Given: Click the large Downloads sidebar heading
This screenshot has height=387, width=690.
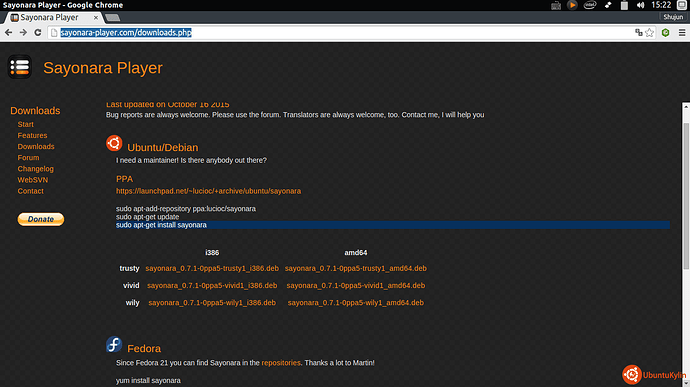Looking at the screenshot, I should [x=35, y=111].
